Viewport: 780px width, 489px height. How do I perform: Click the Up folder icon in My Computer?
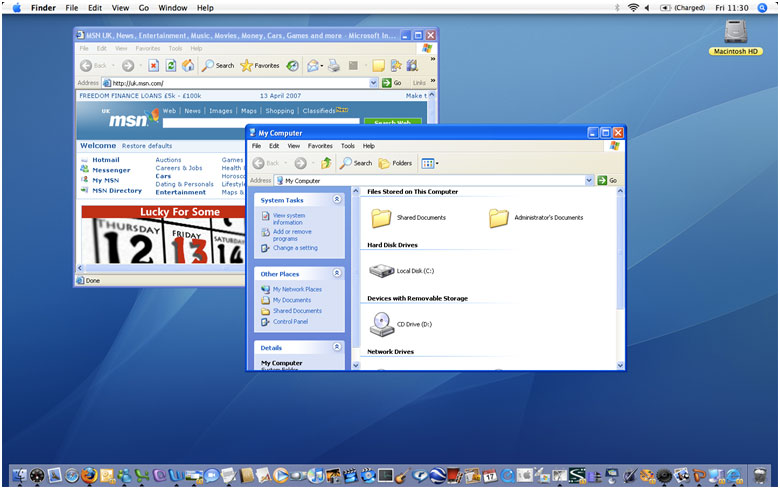[x=326, y=163]
